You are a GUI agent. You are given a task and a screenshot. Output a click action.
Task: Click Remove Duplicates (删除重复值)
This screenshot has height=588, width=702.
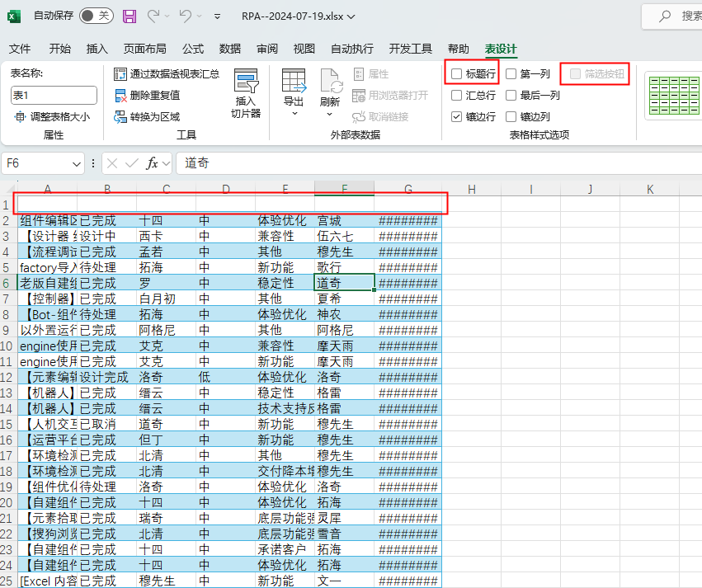158,95
